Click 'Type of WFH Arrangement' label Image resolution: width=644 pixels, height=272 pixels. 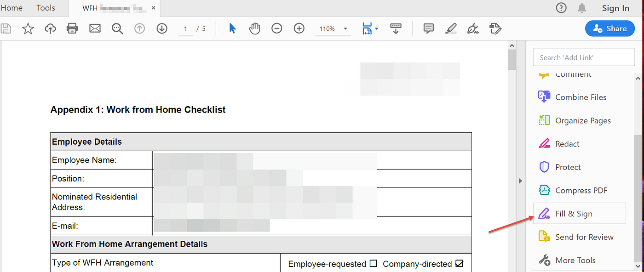(x=103, y=263)
